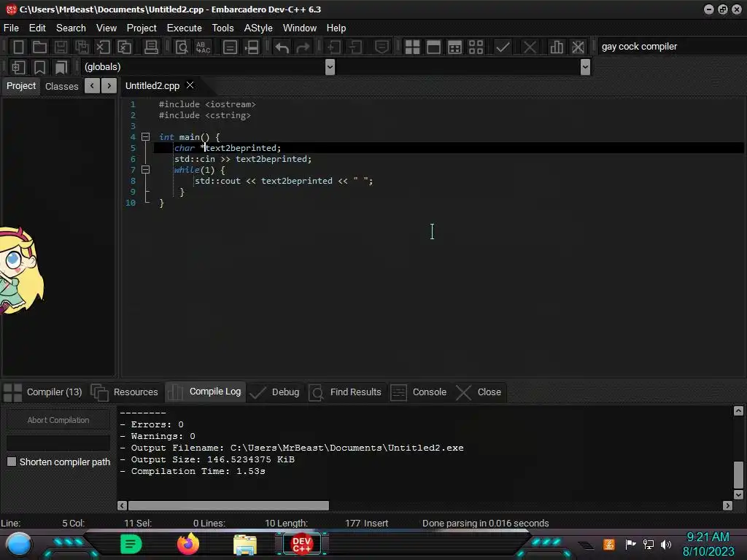Click the compile log scroll-right arrow

point(727,505)
